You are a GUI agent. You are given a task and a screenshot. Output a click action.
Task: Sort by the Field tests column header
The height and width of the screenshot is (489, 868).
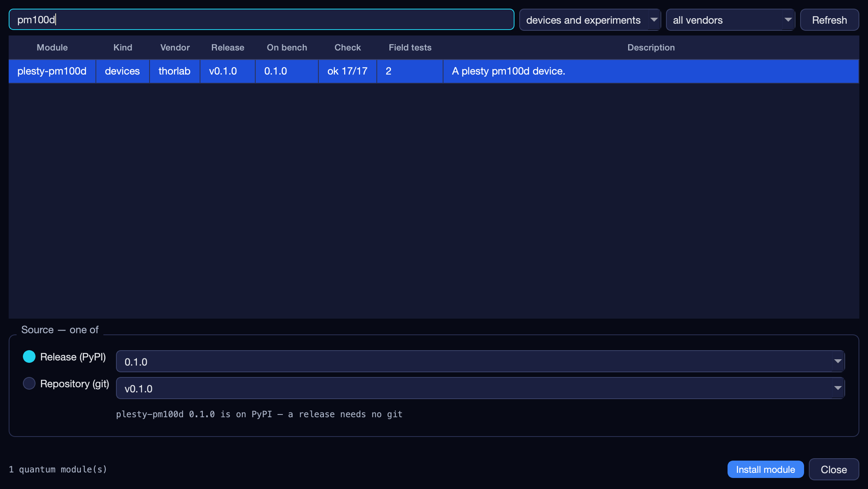tap(410, 47)
